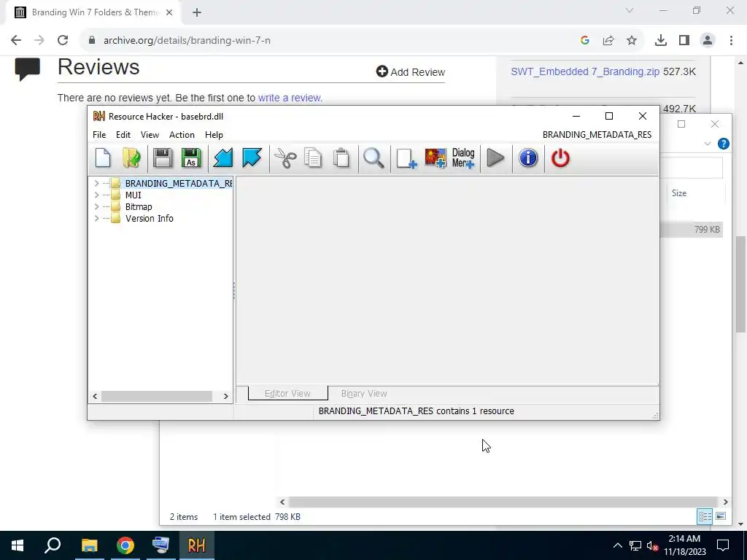Expand the Explorer ribbon chevron
The width and height of the screenshot is (747, 560).
[x=708, y=144]
